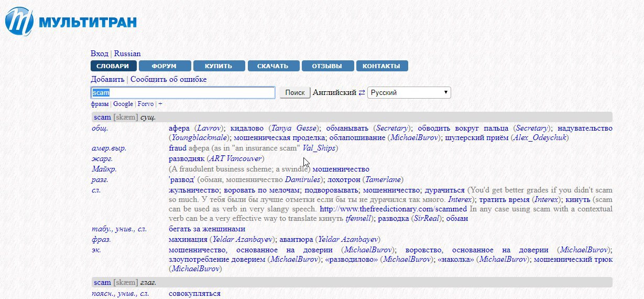Viewport: 644px width, 299px height.
Task: Click scam headword in глаг. header
Action: (102, 282)
